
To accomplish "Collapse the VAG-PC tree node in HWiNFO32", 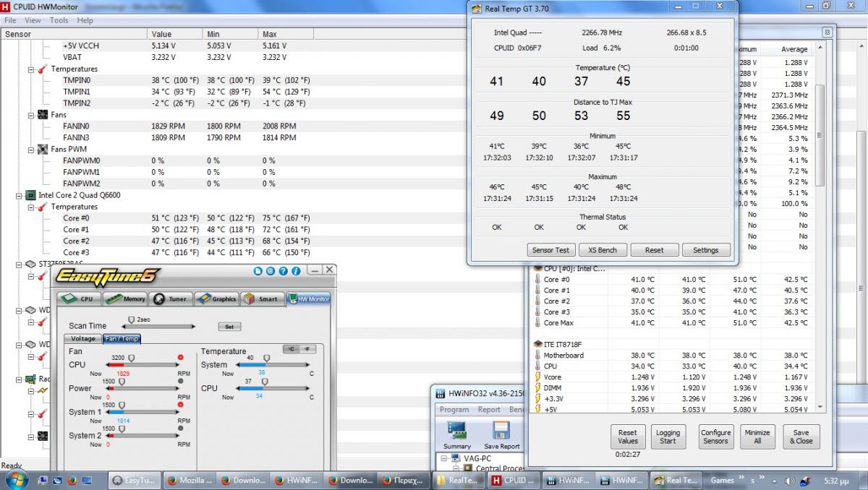I will [445, 458].
